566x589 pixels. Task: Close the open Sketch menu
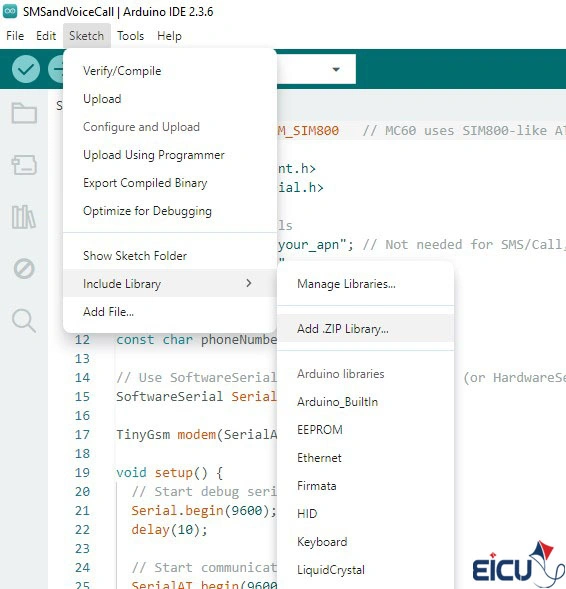tap(86, 36)
